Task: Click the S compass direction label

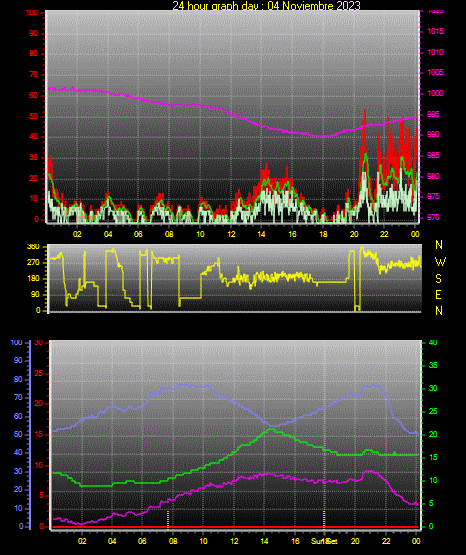Action: [x=438, y=279]
